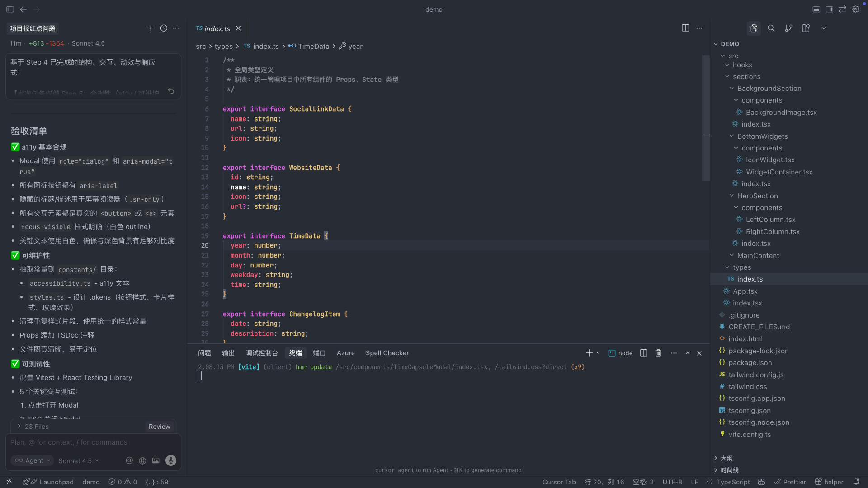Open the settings gear icon
Screen dimensions: 868x488
pyautogui.click(x=855, y=9)
